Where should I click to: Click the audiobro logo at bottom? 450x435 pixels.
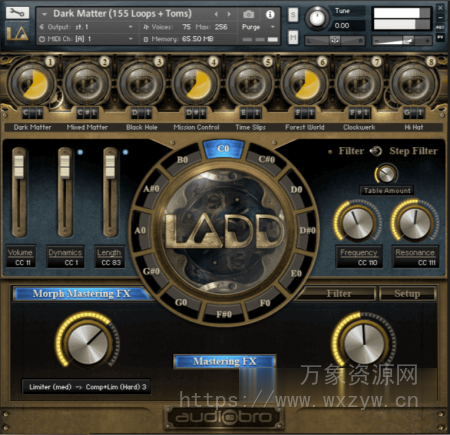pyautogui.click(x=224, y=417)
